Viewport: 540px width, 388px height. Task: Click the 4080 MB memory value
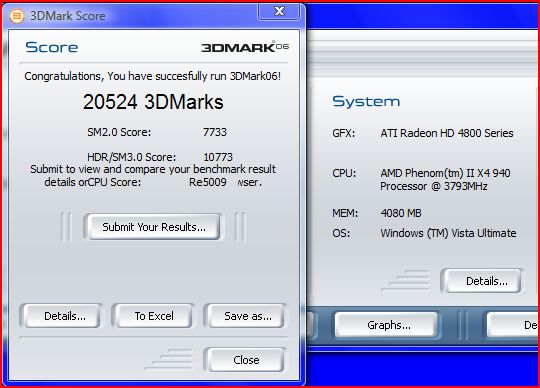[x=401, y=213]
